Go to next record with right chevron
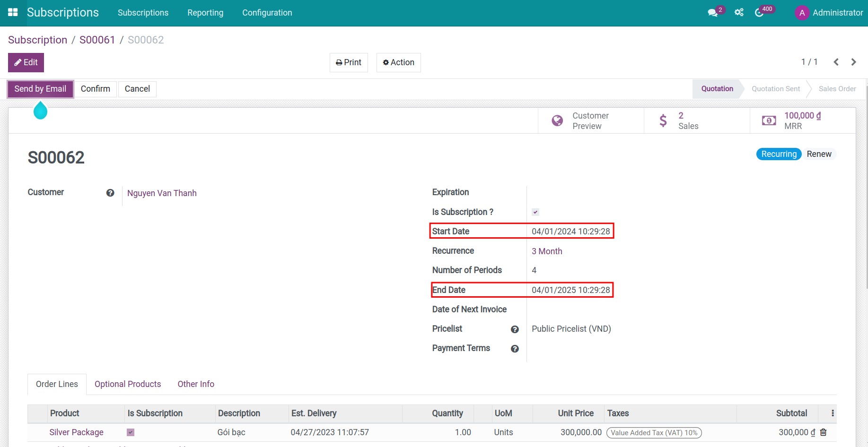 coord(853,61)
